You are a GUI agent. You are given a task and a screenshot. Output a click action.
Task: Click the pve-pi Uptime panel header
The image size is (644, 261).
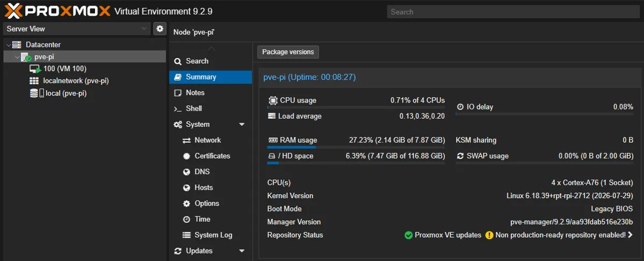[x=450, y=77]
